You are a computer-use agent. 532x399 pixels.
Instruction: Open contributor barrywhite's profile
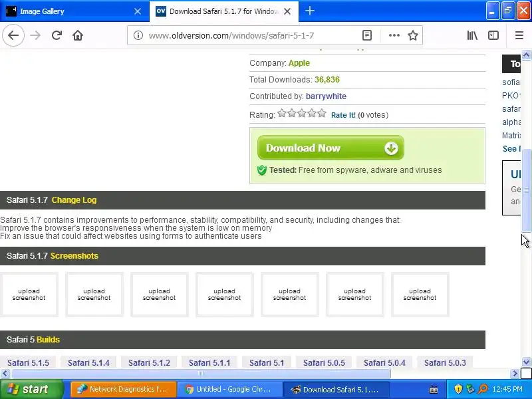(x=326, y=96)
